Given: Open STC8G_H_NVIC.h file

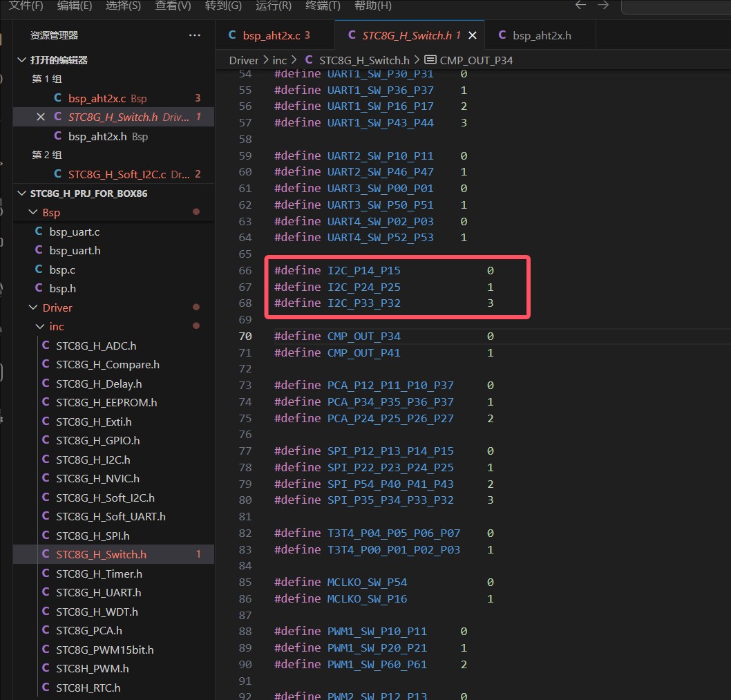Looking at the screenshot, I should (x=114, y=478).
